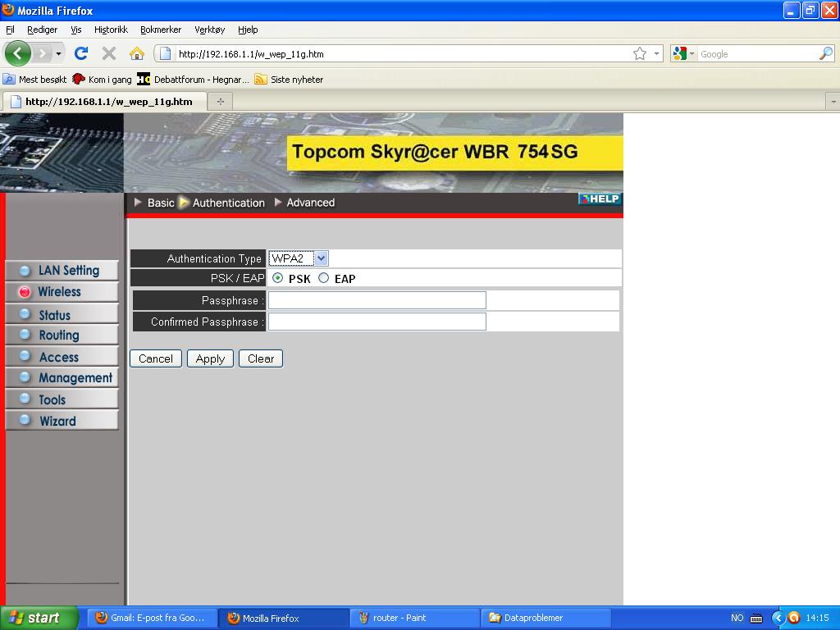Open Access in the sidebar
Image resolution: width=840 pixels, height=630 pixels.
pos(62,356)
